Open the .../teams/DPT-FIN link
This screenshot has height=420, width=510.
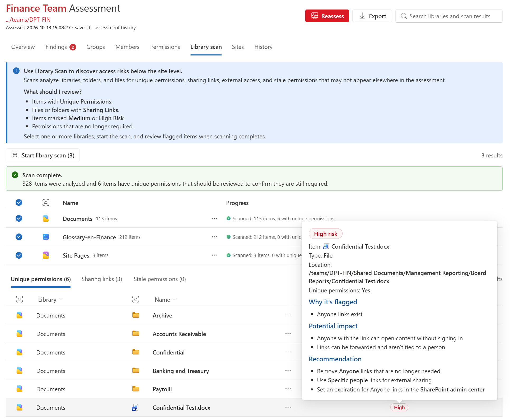28,20
